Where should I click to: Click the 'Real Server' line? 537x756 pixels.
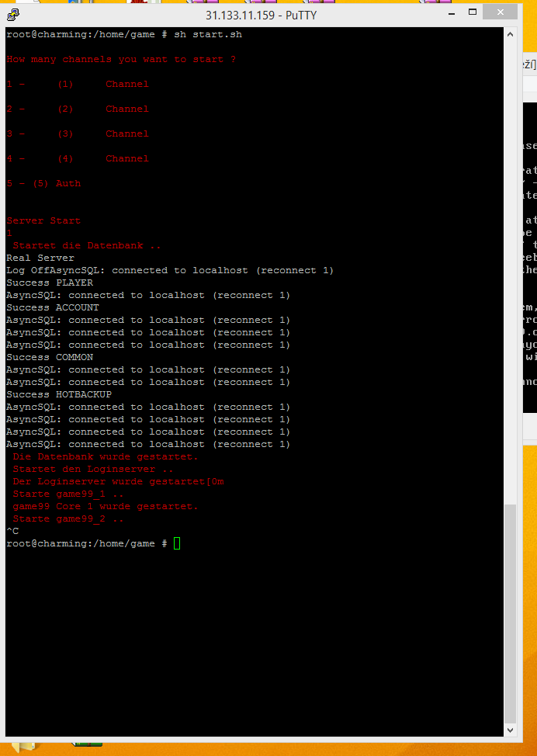pyautogui.click(x=40, y=258)
